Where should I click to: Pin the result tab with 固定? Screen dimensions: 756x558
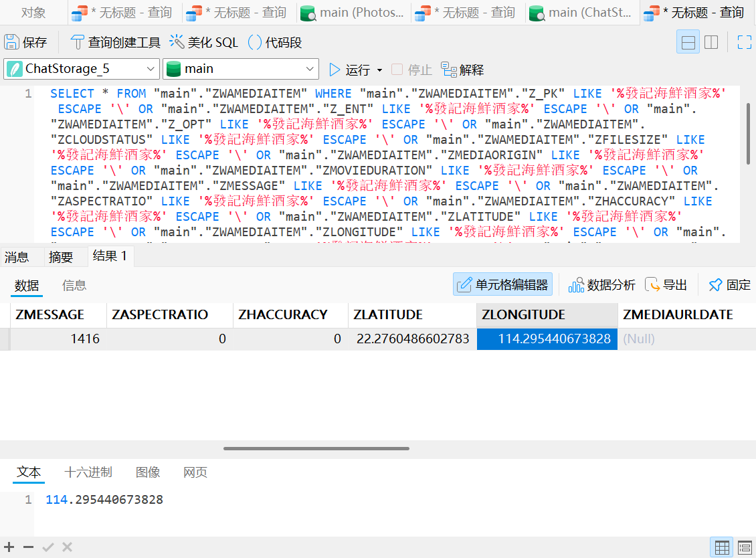pyautogui.click(x=729, y=285)
